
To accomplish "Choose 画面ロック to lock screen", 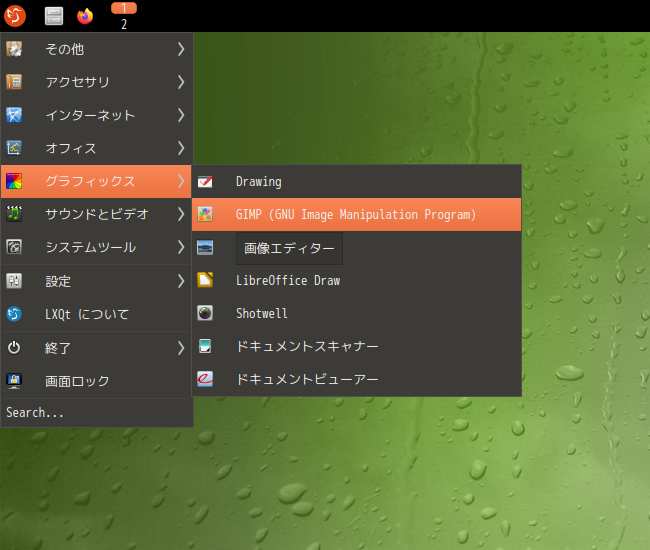I will coord(96,381).
